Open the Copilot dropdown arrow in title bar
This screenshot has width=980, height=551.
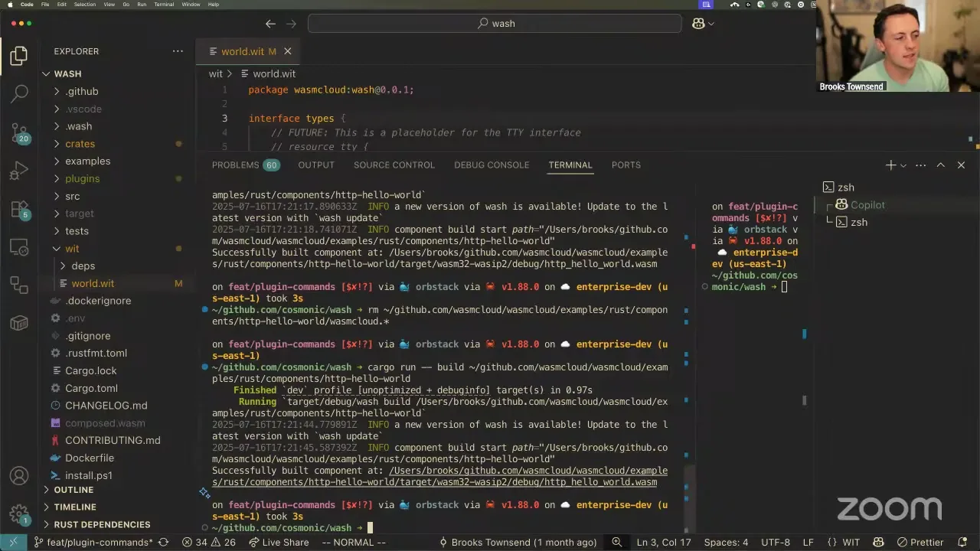pos(711,24)
